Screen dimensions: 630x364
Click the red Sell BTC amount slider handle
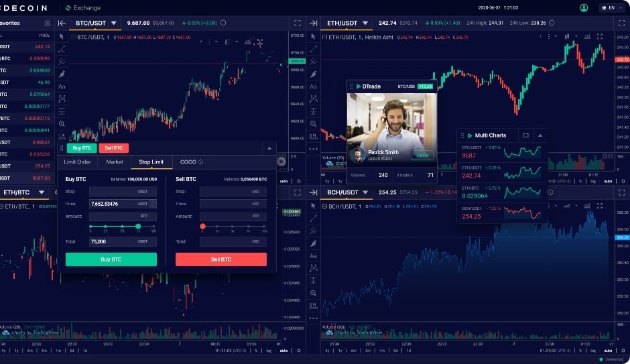coord(202,227)
